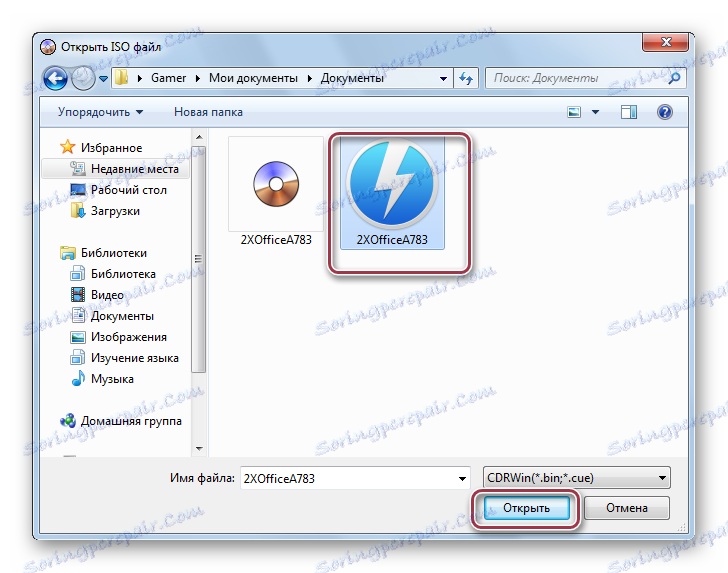
Task: Open the CDRWin(*.bin;*.cue) file type dropdown
Action: coord(577,478)
